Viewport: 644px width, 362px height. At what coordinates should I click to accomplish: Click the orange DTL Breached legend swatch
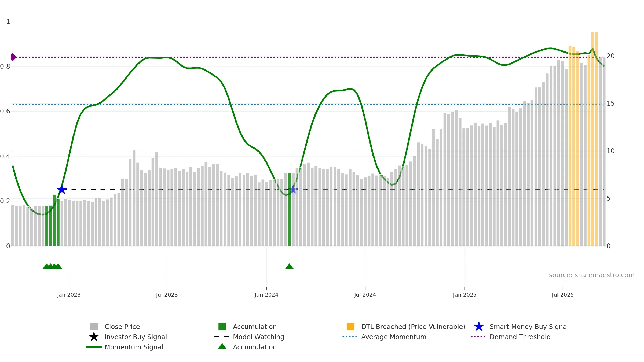point(350,327)
